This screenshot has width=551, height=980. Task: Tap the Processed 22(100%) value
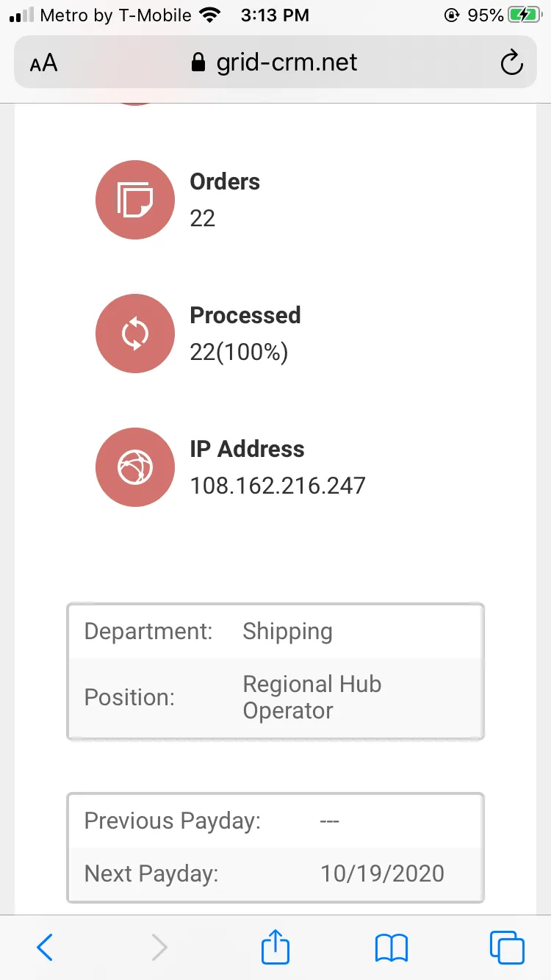(239, 353)
